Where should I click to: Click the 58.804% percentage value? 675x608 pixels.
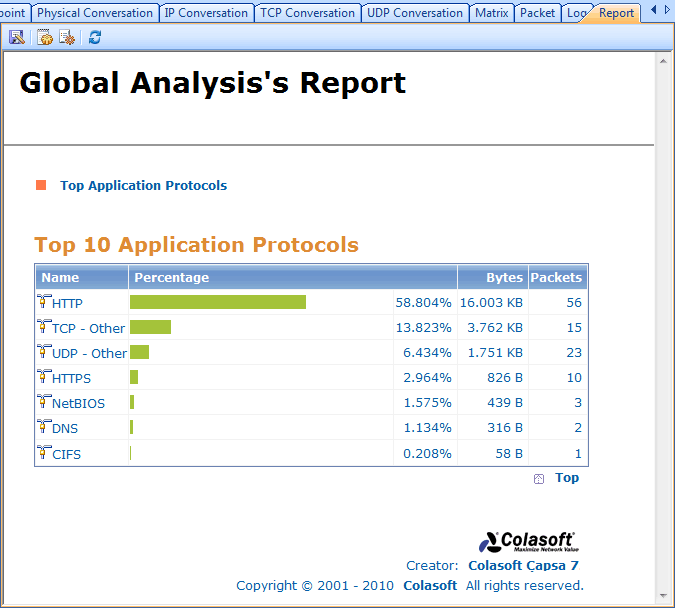click(424, 302)
